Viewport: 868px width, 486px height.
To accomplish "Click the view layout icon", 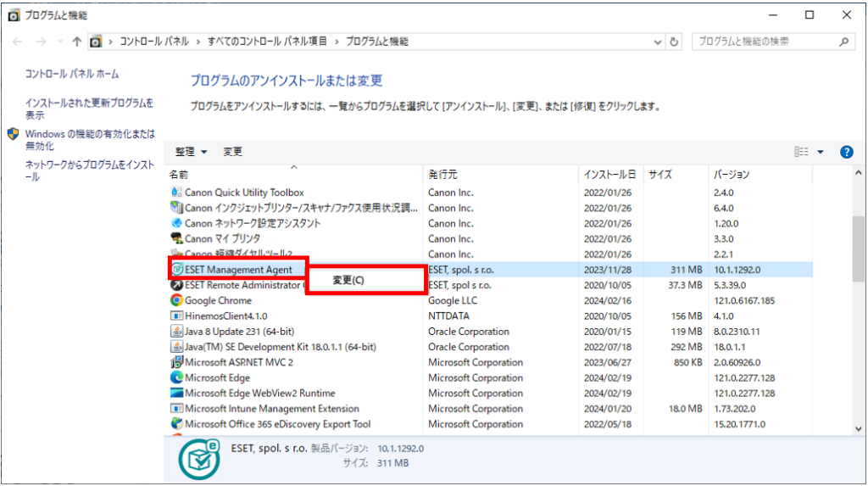I will click(801, 152).
